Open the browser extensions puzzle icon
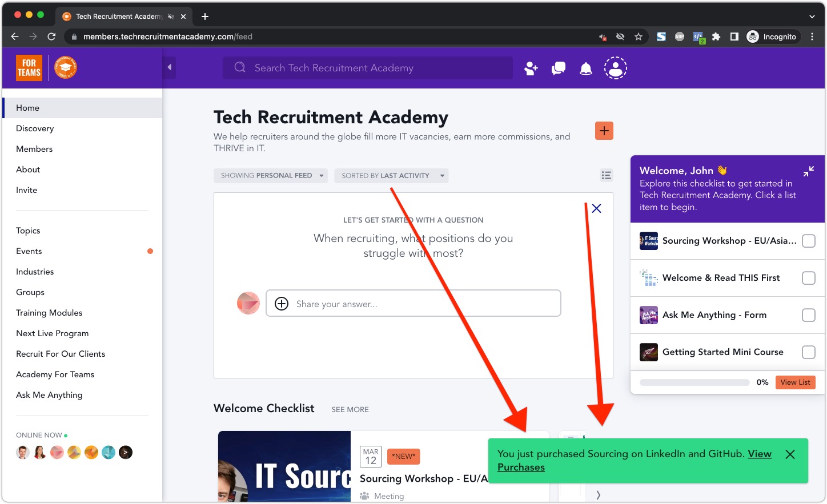Screen dimensions: 827x504 [x=716, y=37]
